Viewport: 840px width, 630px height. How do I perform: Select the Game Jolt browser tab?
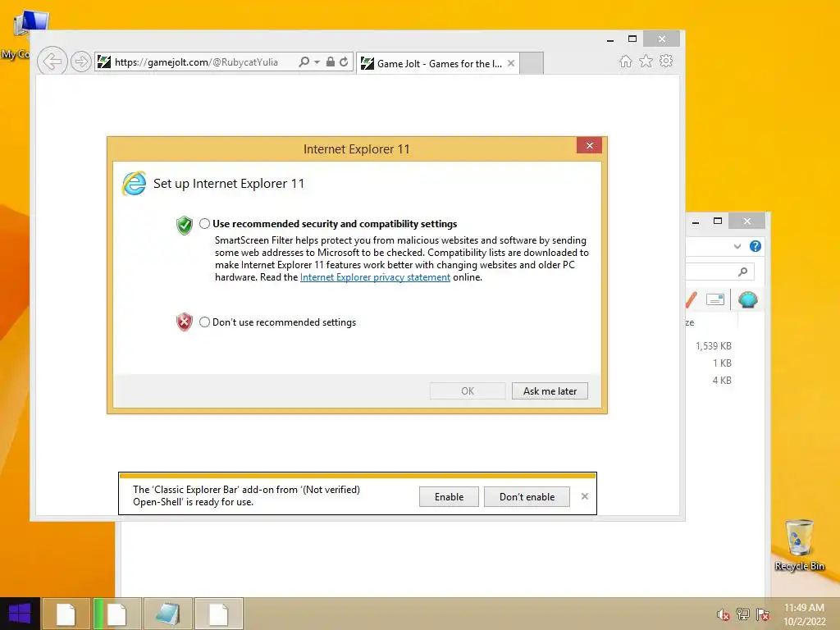438,64
